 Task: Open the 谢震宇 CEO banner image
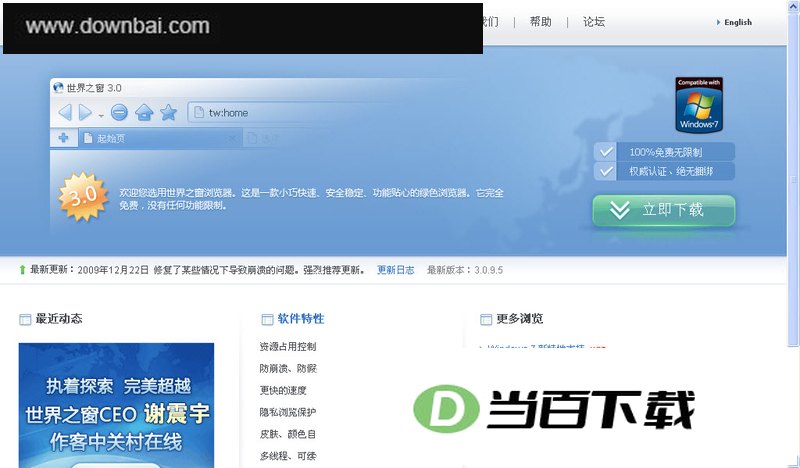(116, 405)
